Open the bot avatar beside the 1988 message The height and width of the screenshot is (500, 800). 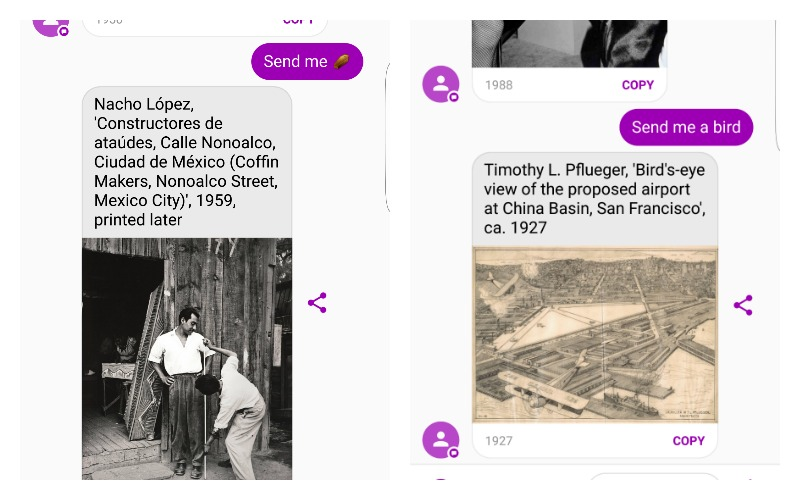click(x=441, y=84)
